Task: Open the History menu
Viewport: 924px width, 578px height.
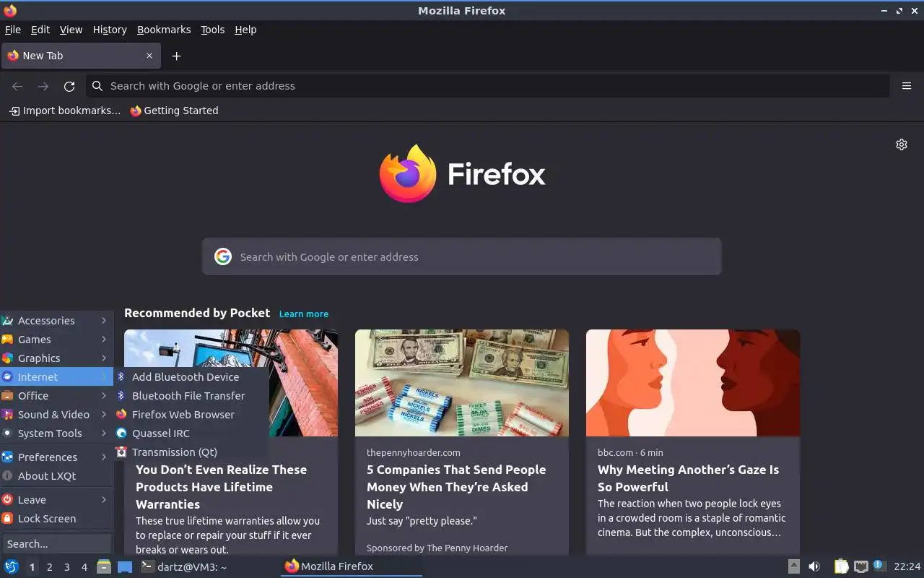Action: (x=110, y=30)
